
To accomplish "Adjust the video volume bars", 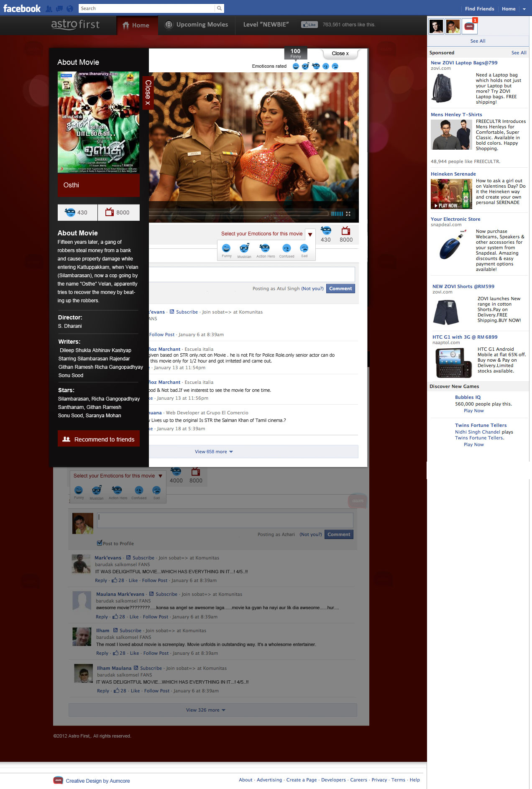I will point(337,214).
